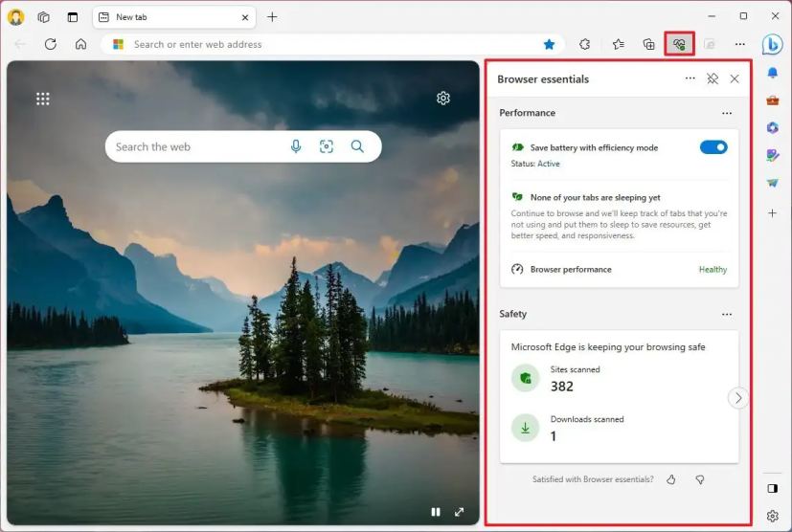Open Safety section more options
Screen dimensions: 792x532
click(727, 315)
